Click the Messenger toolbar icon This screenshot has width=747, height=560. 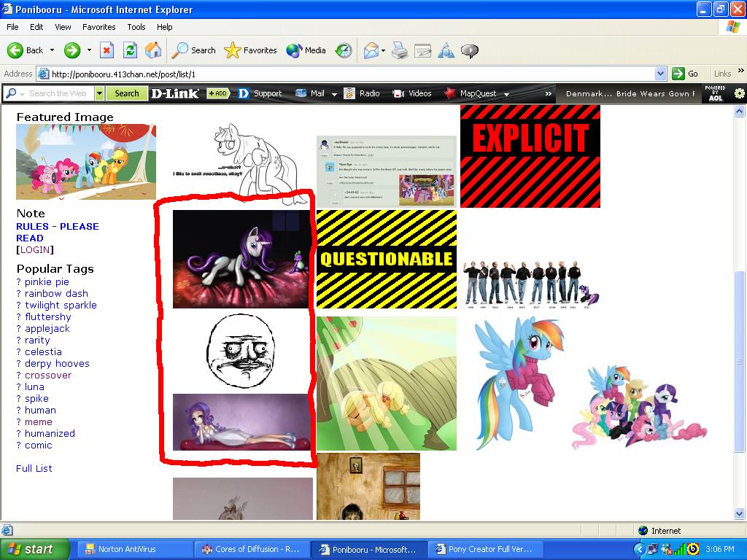click(446, 50)
